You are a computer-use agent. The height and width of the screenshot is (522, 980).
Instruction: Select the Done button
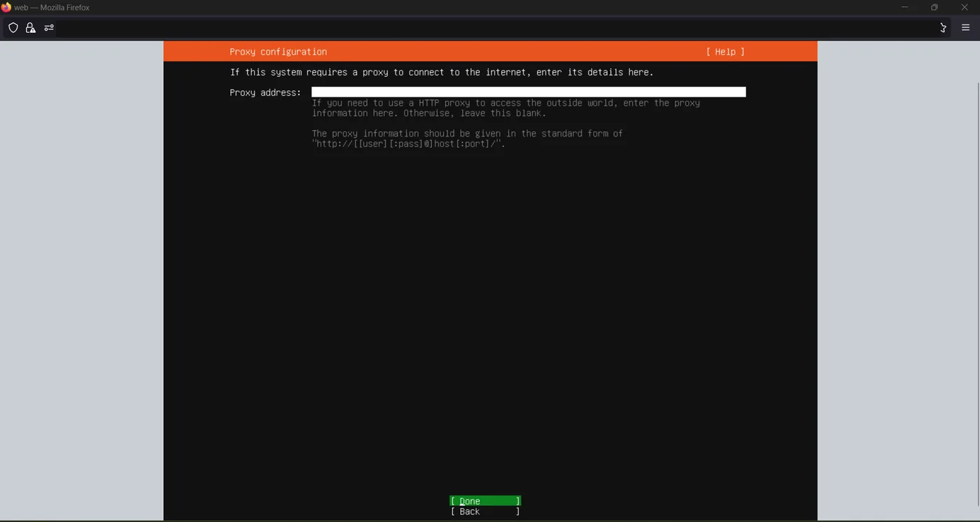coord(485,501)
